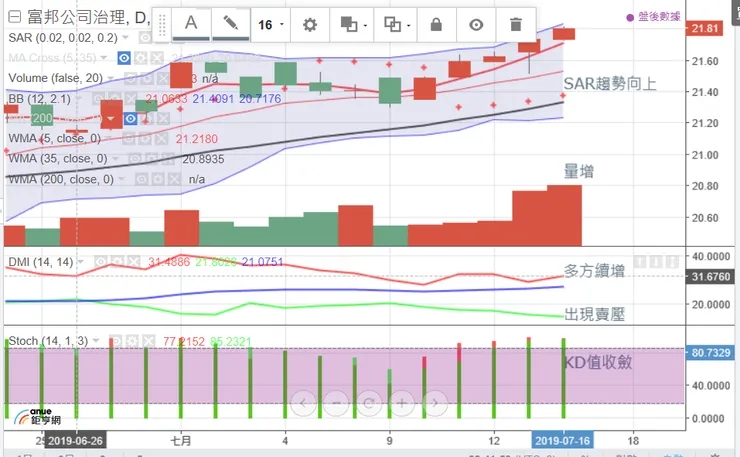
Task: Delete annotation with trash icon
Action: 516,25
